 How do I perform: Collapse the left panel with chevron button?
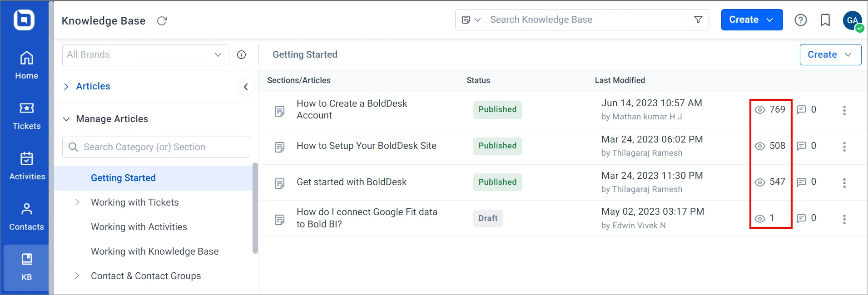[246, 87]
